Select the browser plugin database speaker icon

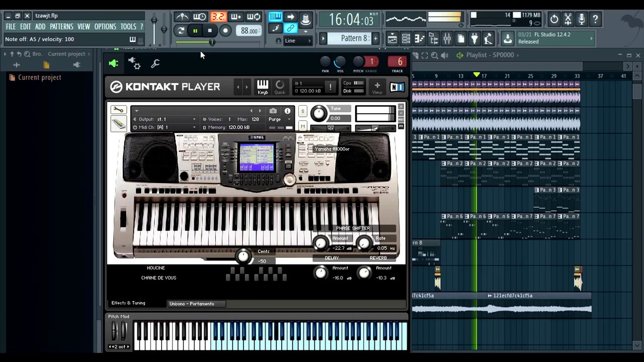tap(76, 65)
